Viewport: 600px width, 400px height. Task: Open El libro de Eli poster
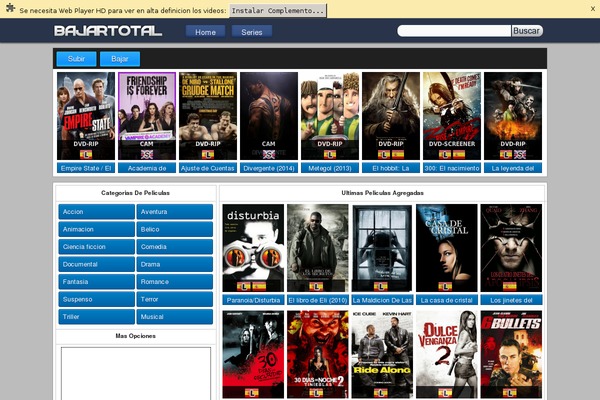coord(318,248)
